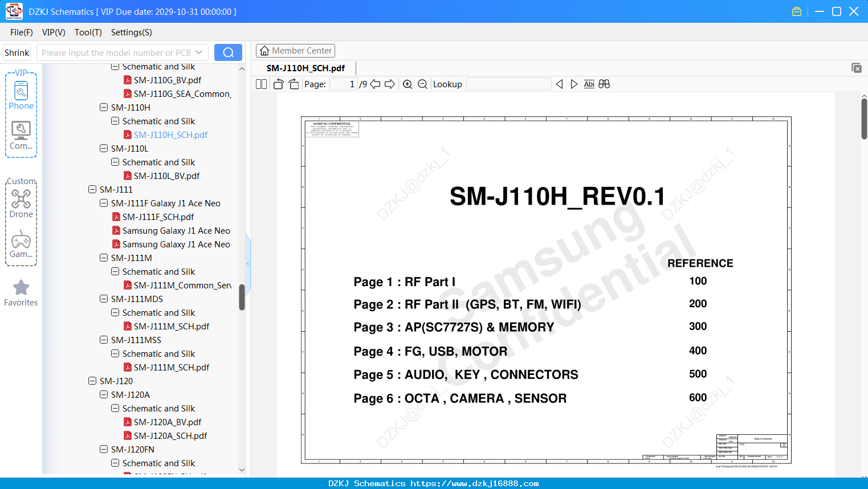The height and width of the screenshot is (489, 868).
Task: Jump to next lookup result
Action: (574, 84)
